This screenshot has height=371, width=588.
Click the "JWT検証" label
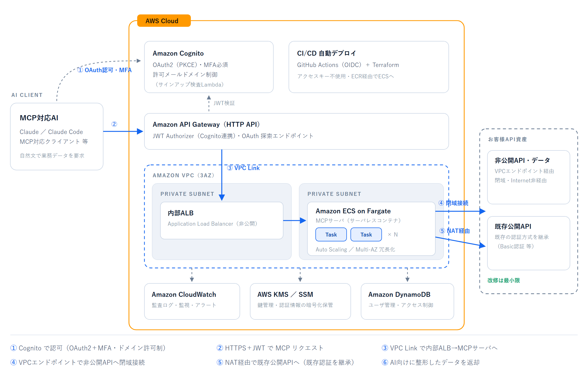click(x=224, y=103)
